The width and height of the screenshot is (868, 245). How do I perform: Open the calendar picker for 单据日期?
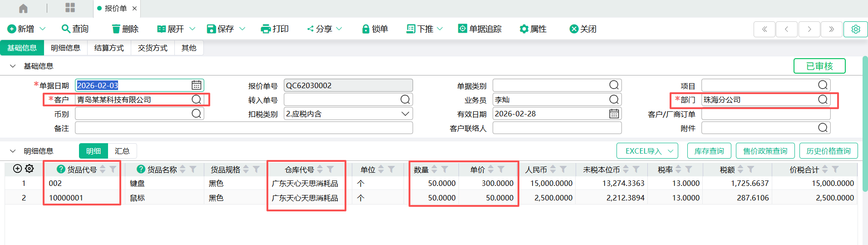[196, 85]
